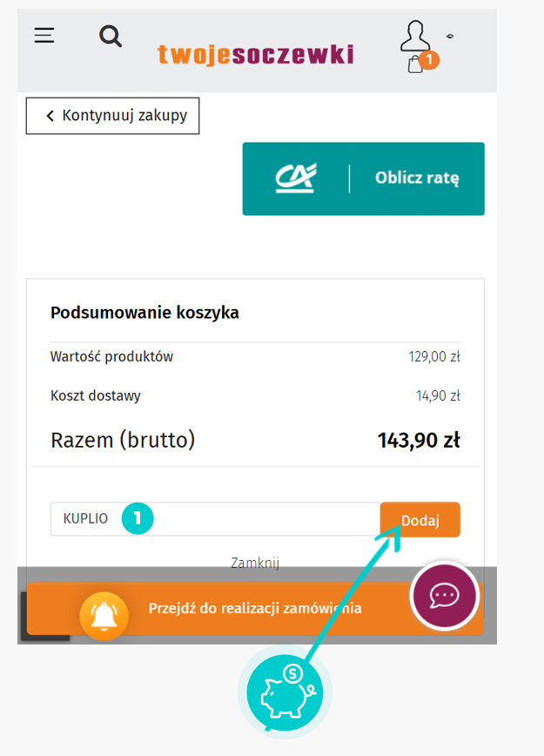Screen dimensions: 544x756
Task: Click the twojesoczewki logo
Action: [256, 55]
